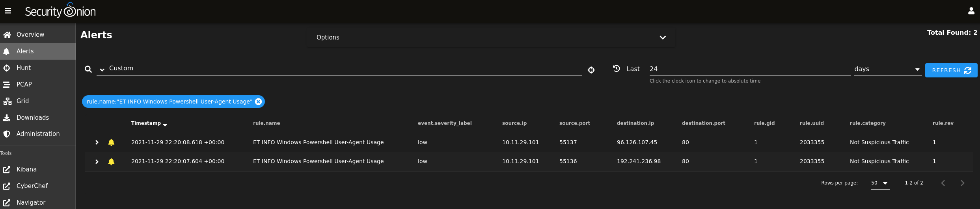Open the user account menu icon

tap(971, 11)
